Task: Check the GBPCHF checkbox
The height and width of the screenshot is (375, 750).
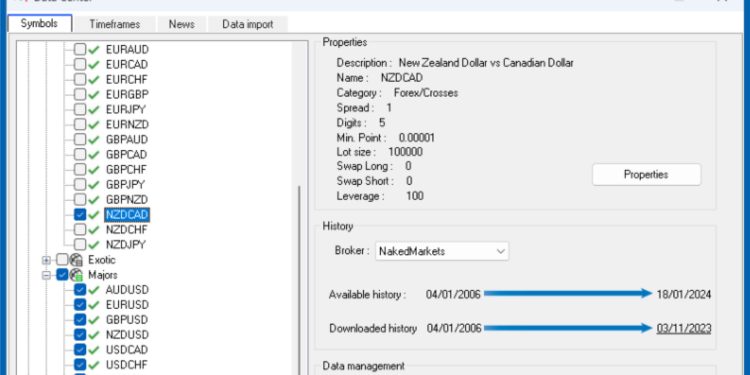Action: point(80,170)
